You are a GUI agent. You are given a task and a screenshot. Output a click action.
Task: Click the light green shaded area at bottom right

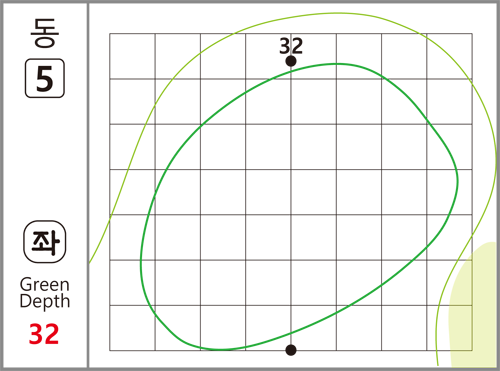pos(472,307)
